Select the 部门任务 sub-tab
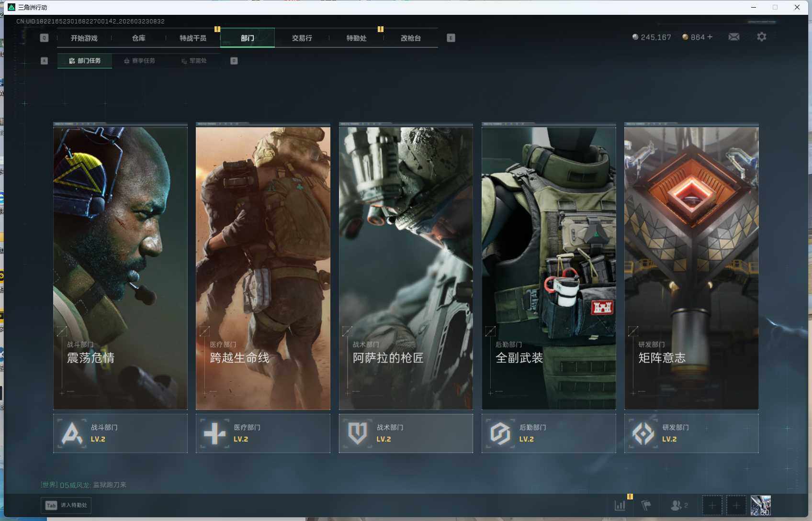 click(x=85, y=61)
